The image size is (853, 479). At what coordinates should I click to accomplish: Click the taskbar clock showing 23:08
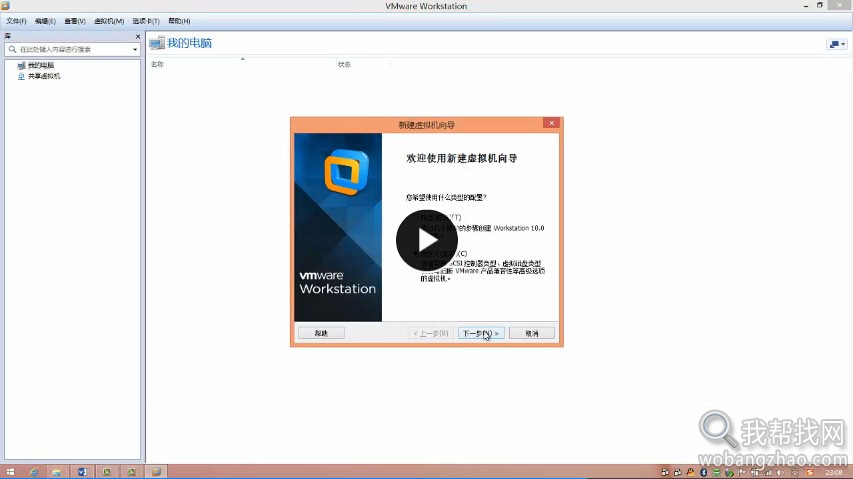(x=833, y=472)
